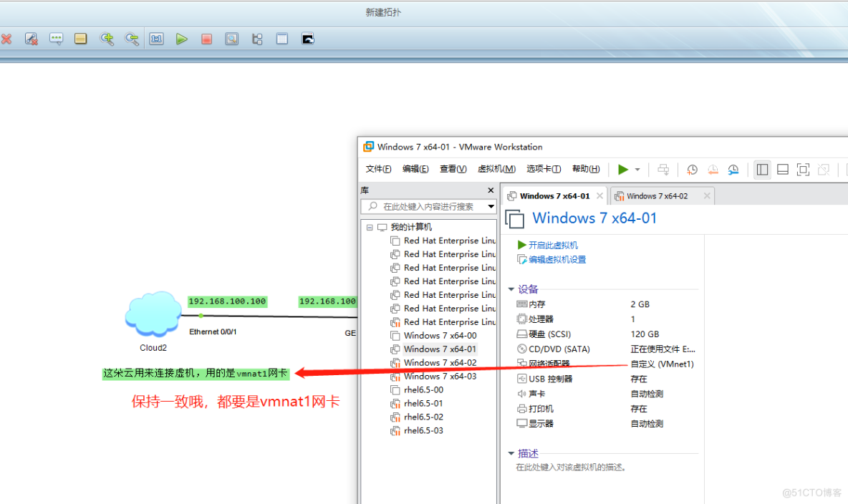Open the 虚拟机(M) menu
Image resolution: width=848 pixels, height=504 pixels.
pos(496,169)
